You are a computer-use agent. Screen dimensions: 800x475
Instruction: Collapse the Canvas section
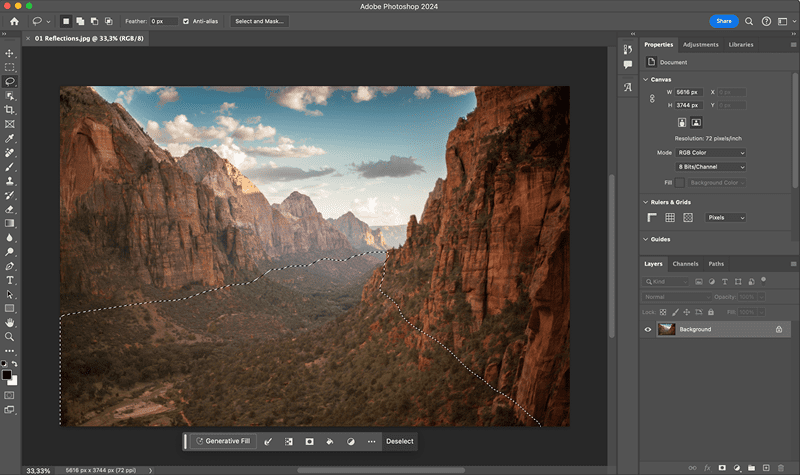tap(645, 80)
